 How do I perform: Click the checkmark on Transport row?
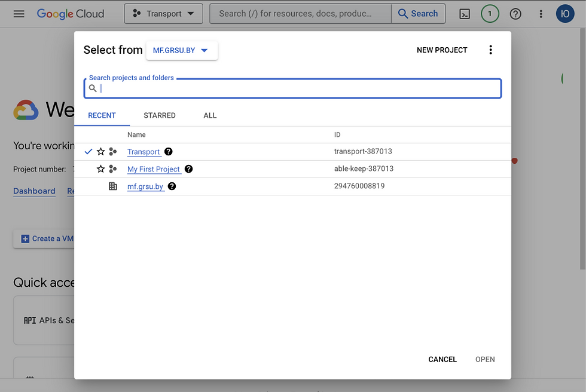(88, 152)
